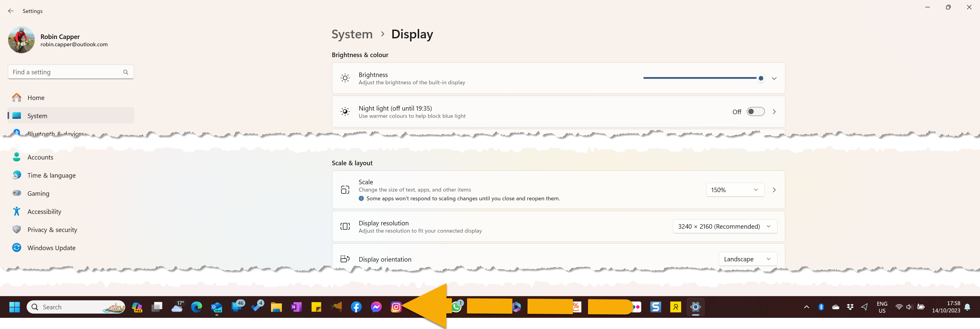Open the Snagit taskbar app

(x=655, y=307)
